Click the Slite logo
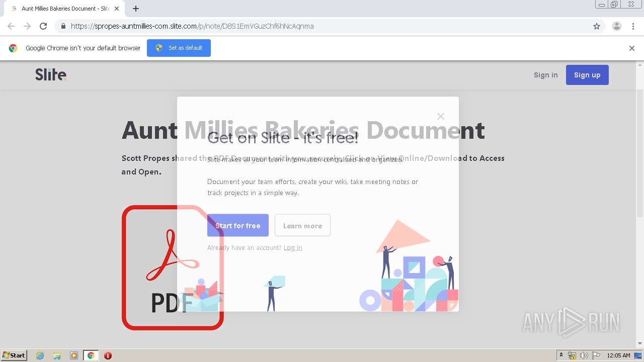Screen dimensions: 644x362 [51, 75]
